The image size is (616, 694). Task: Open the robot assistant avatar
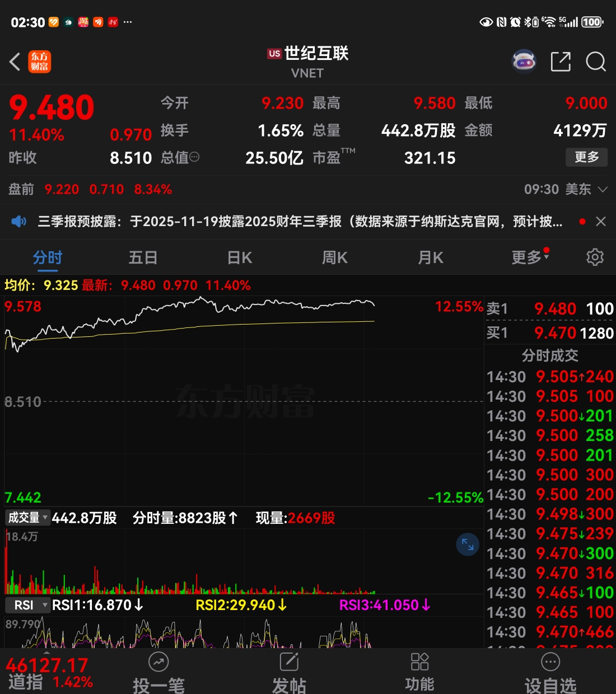[x=524, y=62]
